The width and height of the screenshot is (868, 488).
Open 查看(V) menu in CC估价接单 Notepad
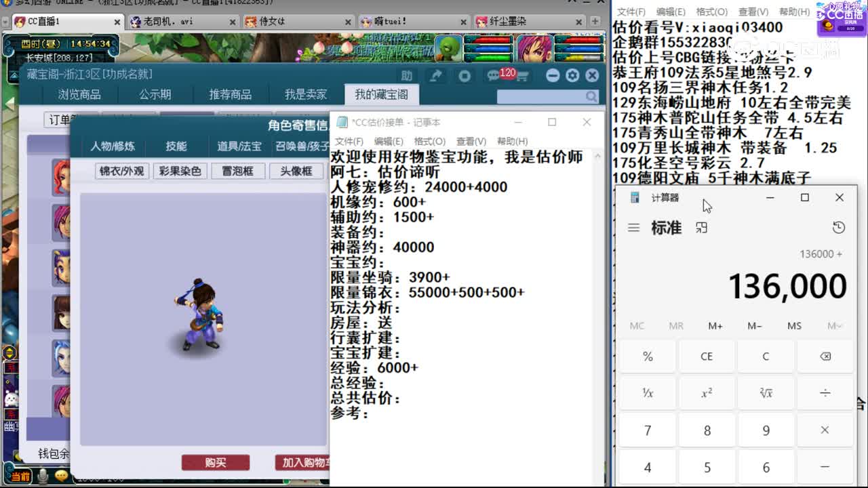pos(471,141)
